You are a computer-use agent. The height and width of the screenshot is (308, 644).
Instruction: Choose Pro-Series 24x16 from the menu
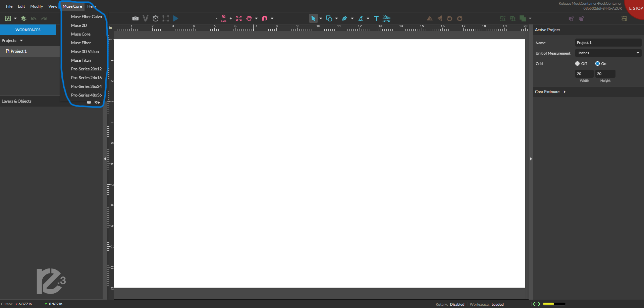(x=86, y=77)
